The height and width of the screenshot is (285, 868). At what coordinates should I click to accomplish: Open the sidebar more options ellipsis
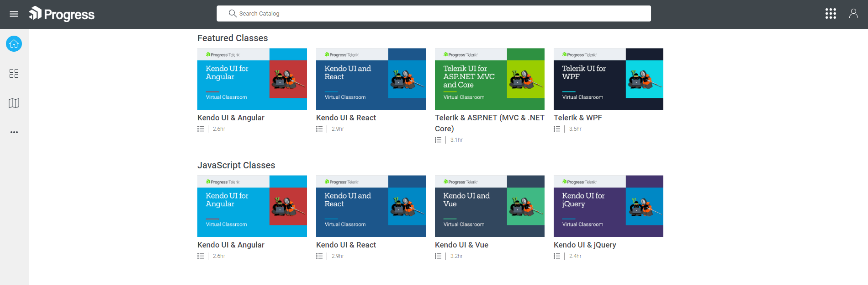(x=14, y=132)
